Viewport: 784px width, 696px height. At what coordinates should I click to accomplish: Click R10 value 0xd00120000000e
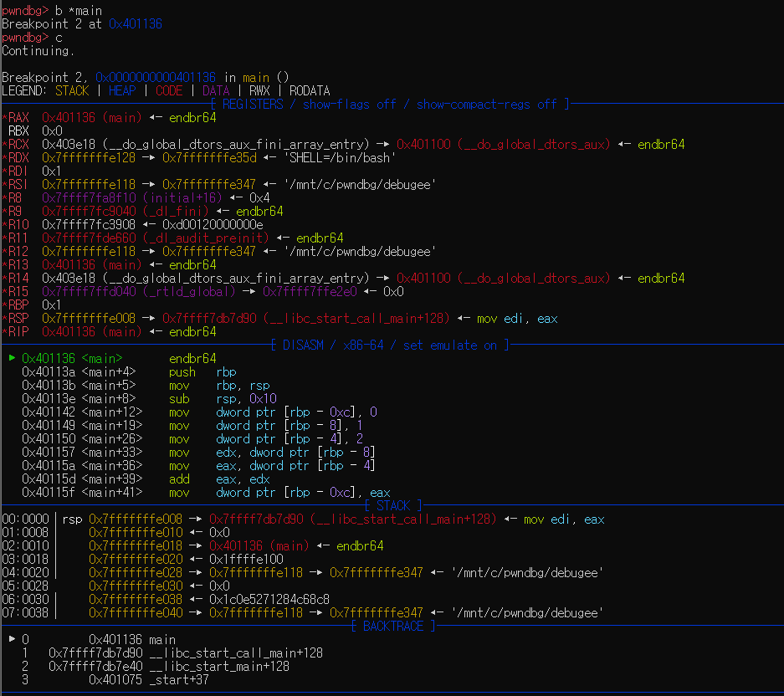(x=213, y=225)
